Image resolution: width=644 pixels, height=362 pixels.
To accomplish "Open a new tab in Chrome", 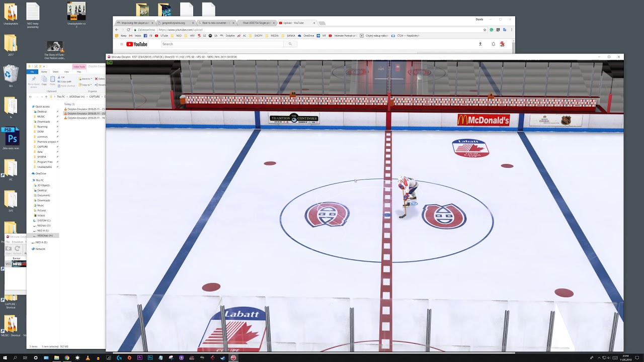I will [x=322, y=23].
